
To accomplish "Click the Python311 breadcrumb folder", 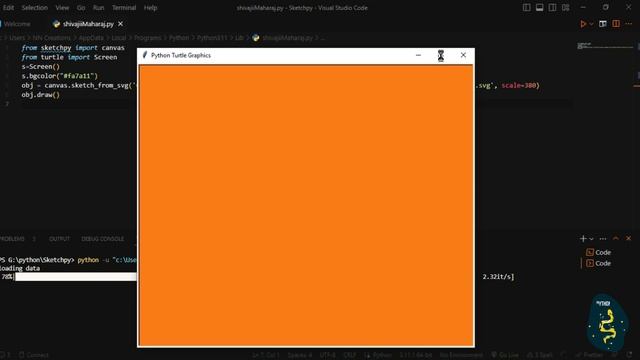I will (212, 38).
